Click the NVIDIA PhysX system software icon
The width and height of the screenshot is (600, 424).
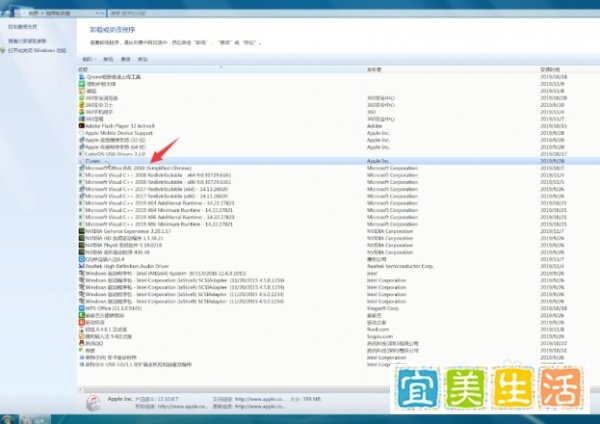coord(82,245)
